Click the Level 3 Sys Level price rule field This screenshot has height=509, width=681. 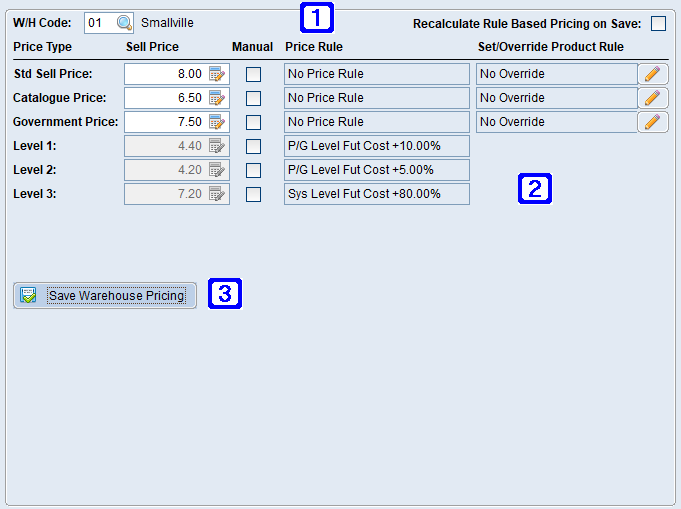point(375,194)
